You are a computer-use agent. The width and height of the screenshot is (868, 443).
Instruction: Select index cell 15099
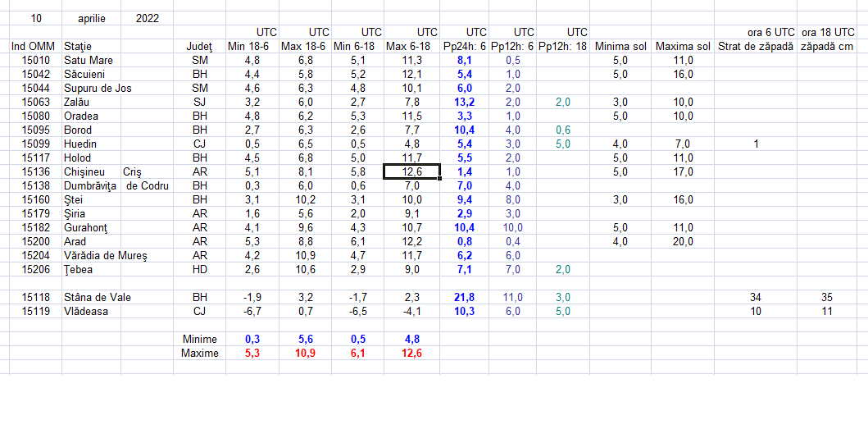click(x=36, y=144)
